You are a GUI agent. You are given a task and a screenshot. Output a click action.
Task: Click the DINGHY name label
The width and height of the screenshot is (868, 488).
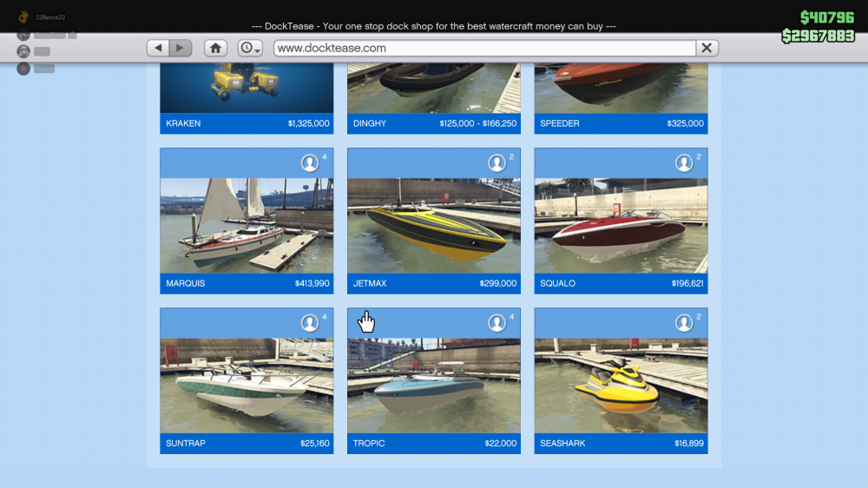coord(370,123)
